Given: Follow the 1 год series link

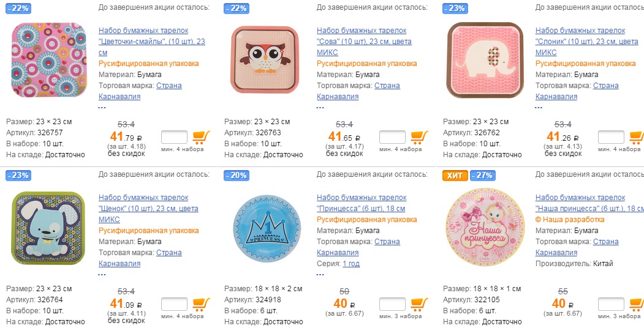Looking at the screenshot, I should [x=351, y=264].
